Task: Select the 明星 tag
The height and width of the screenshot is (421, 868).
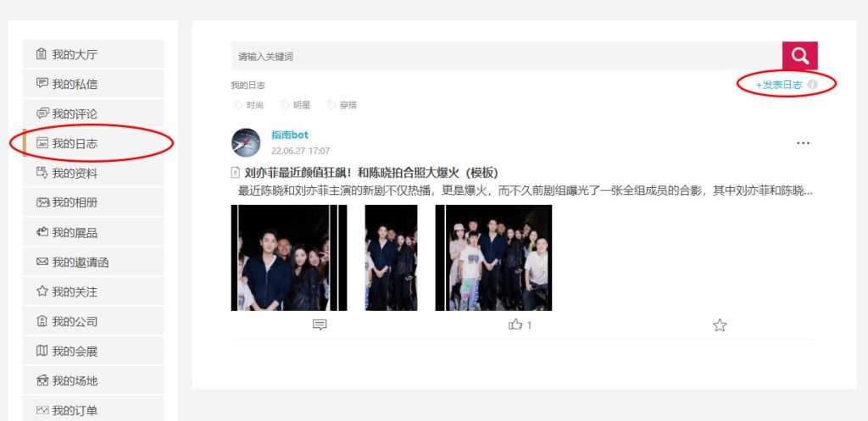Action: [x=296, y=105]
